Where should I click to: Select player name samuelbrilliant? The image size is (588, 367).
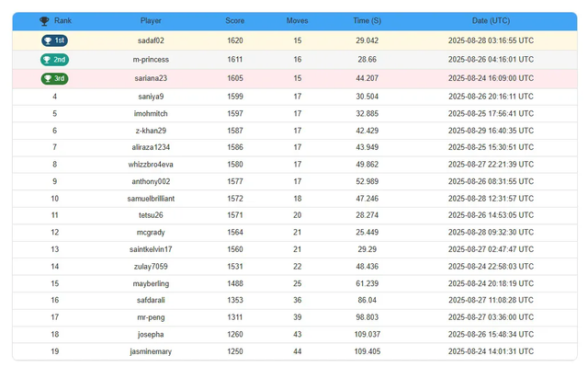click(151, 199)
